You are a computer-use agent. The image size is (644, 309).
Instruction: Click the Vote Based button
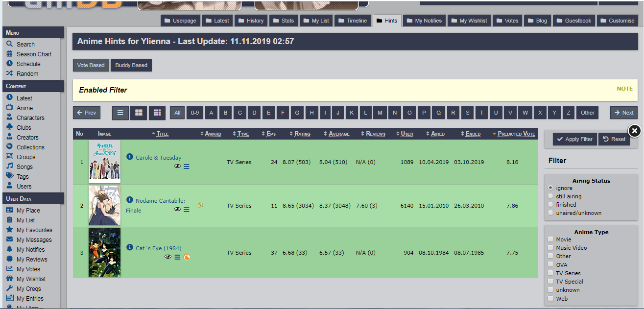(x=91, y=65)
